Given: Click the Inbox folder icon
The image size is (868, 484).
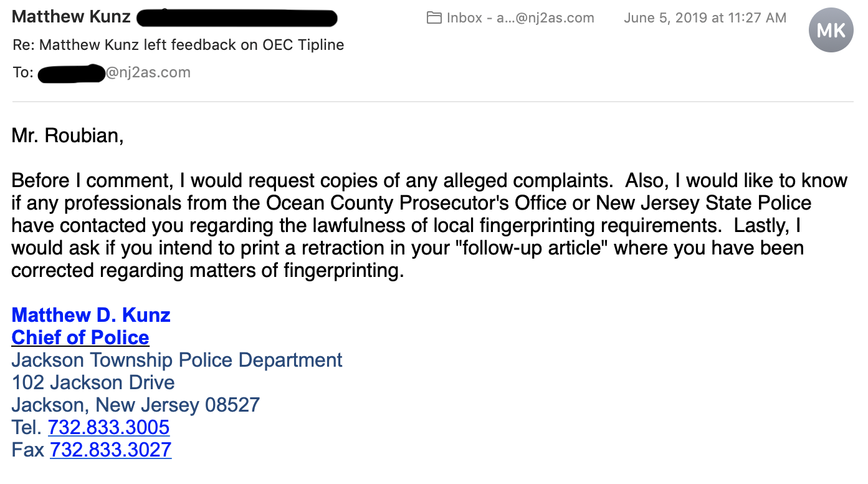Looking at the screenshot, I should (x=434, y=18).
